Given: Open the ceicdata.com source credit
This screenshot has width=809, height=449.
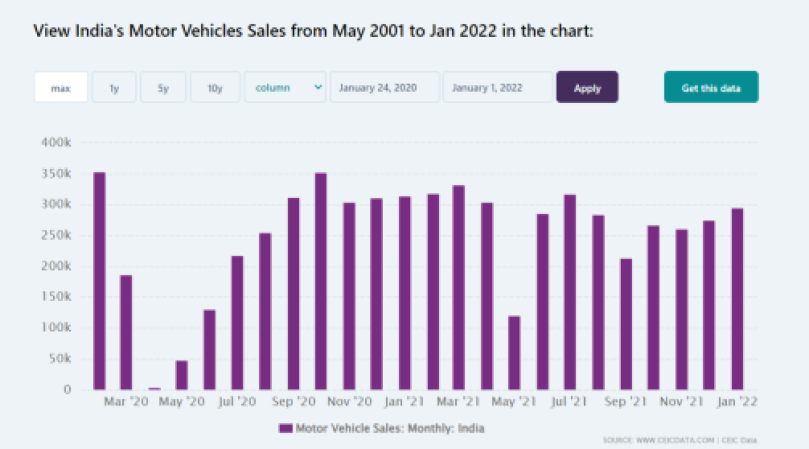Looking at the screenshot, I should point(679,440).
